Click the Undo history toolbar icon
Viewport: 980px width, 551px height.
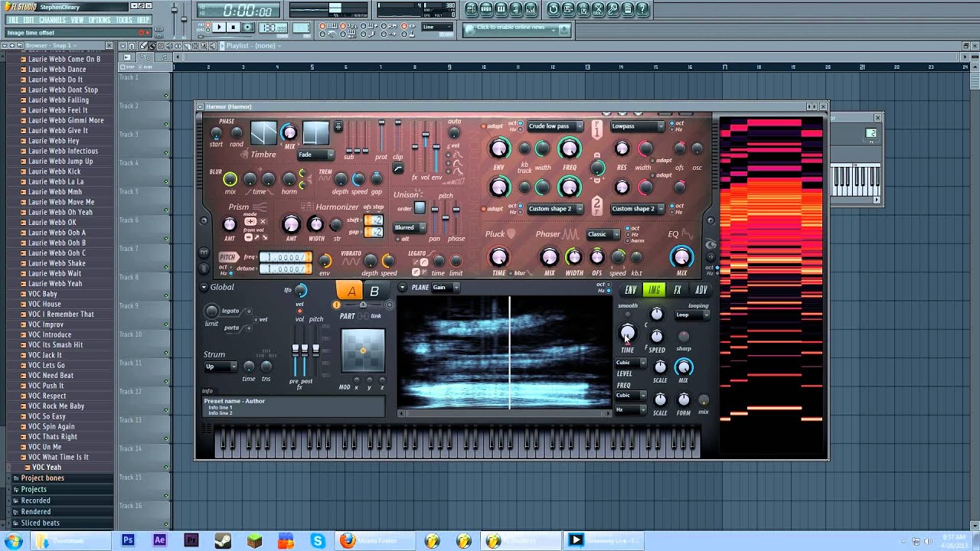554,10
